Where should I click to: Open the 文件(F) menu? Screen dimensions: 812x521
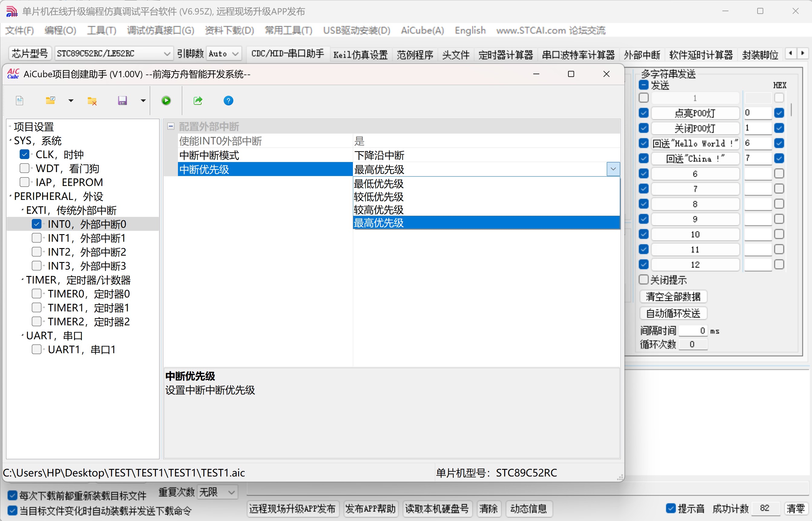[x=19, y=31]
